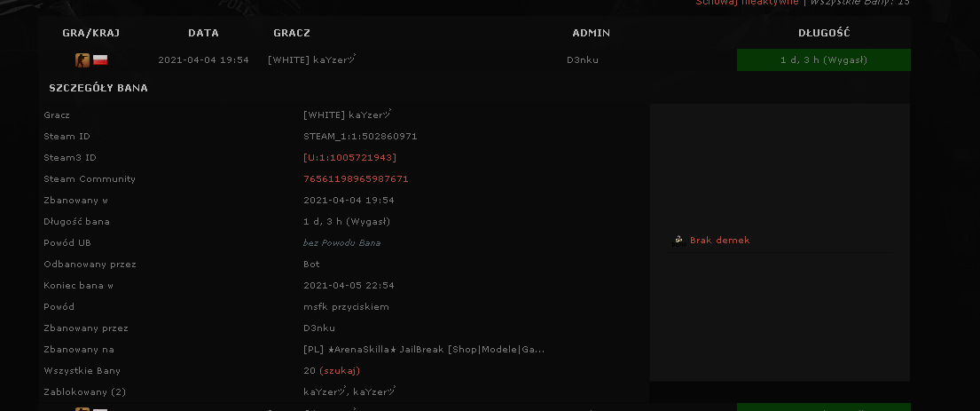Click the server name ArenaSkilla JailBreak
Screen dimensions: 980x411
[x=424, y=349]
